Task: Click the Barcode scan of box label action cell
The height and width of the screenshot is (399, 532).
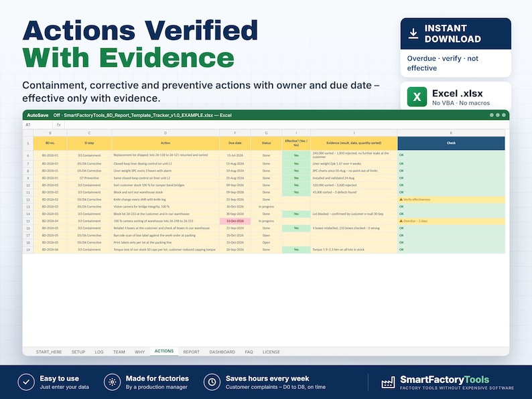Action: (x=165, y=235)
